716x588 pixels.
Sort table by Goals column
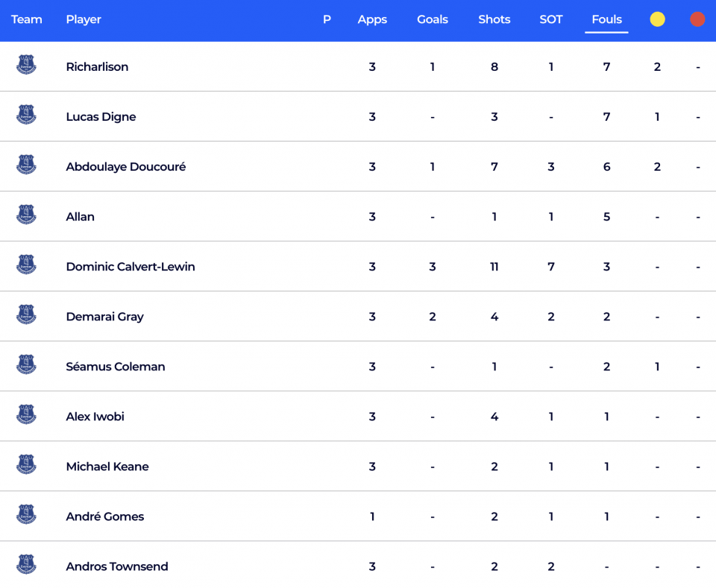[432, 19]
